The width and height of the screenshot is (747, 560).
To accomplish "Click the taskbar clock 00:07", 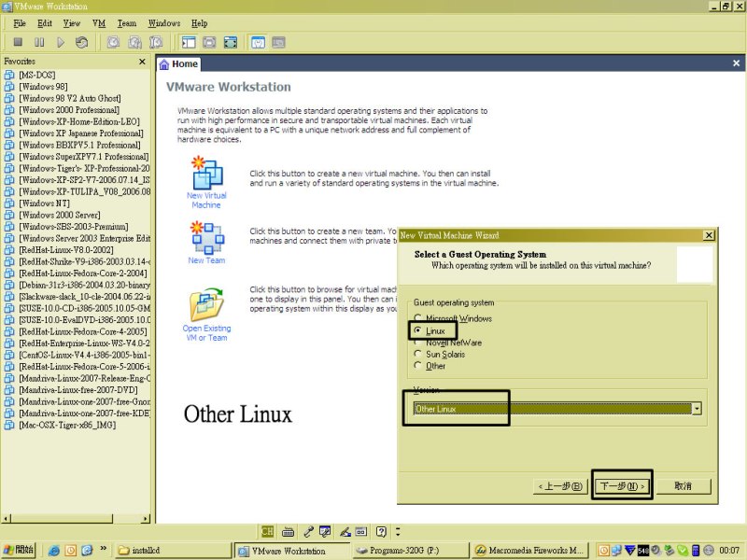I will (729, 551).
